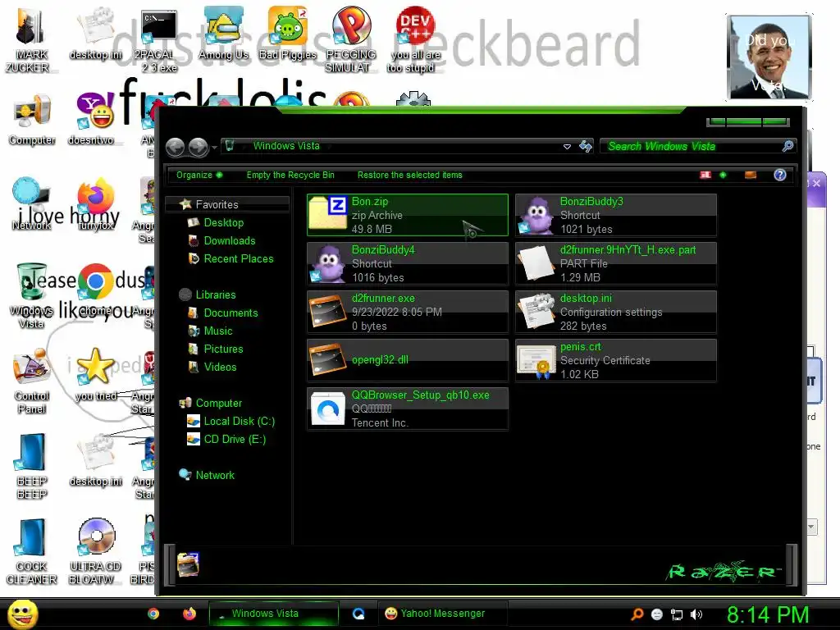Select the d2frunner.9HnYTt_H.exe.part file icon

[537, 263]
